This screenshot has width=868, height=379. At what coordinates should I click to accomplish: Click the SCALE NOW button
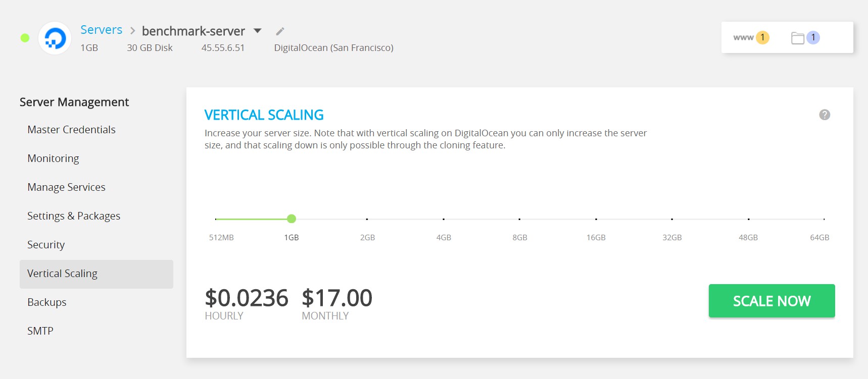771,301
